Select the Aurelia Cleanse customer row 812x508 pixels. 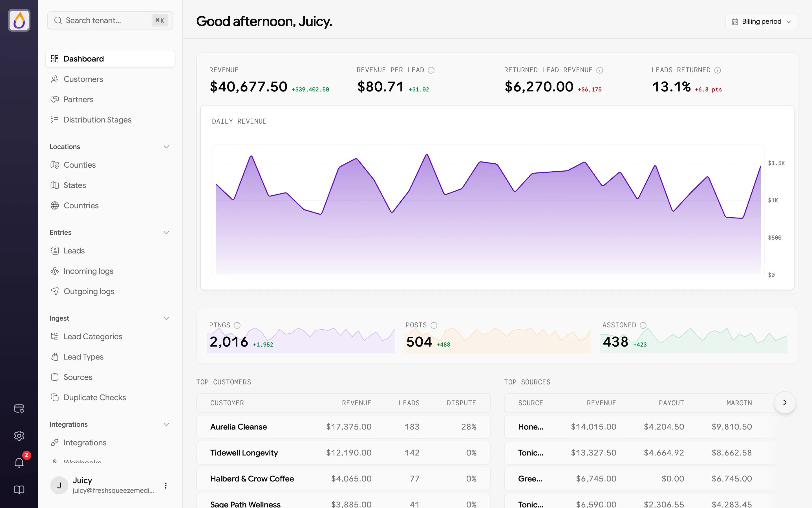(x=343, y=427)
